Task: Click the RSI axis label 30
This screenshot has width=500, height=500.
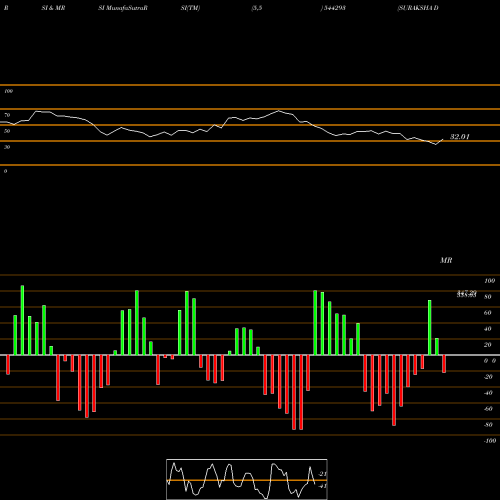Action: pos(7,147)
